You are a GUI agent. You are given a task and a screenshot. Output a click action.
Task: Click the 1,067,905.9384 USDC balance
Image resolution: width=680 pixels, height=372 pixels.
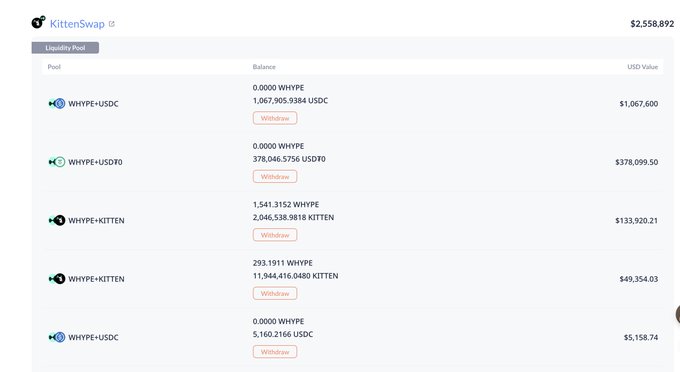coord(290,101)
